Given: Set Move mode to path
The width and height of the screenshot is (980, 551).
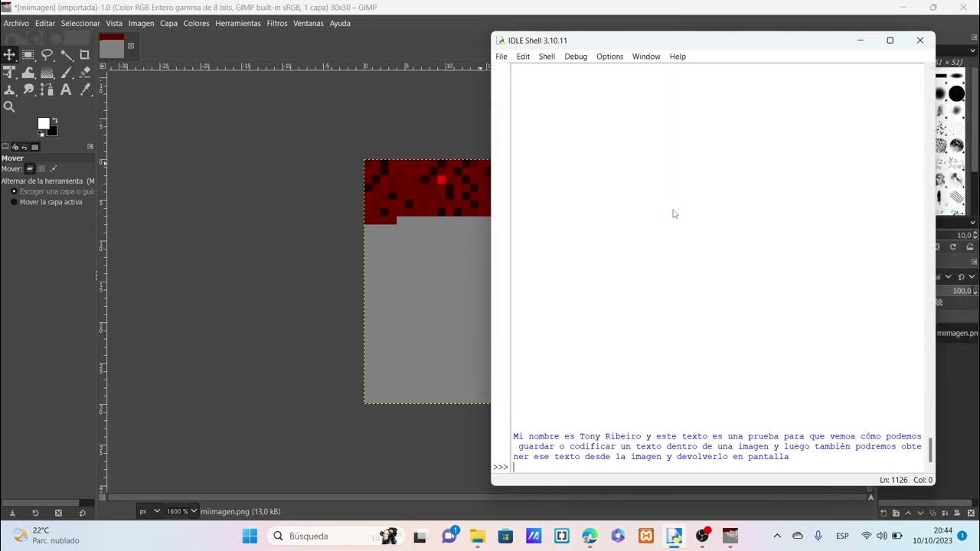Looking at the screenshot, I should 54,168.
